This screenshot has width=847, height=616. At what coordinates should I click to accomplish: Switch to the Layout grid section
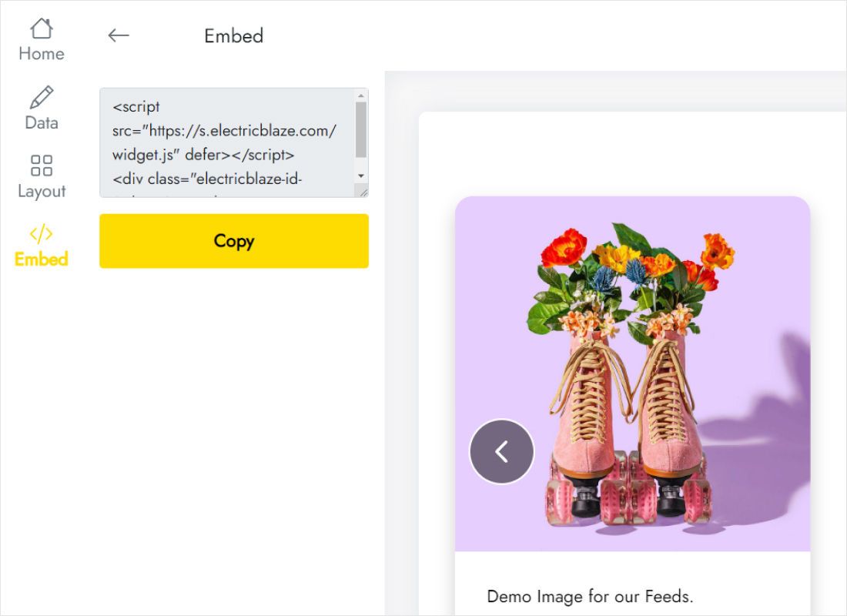click(x=41, y=176)
